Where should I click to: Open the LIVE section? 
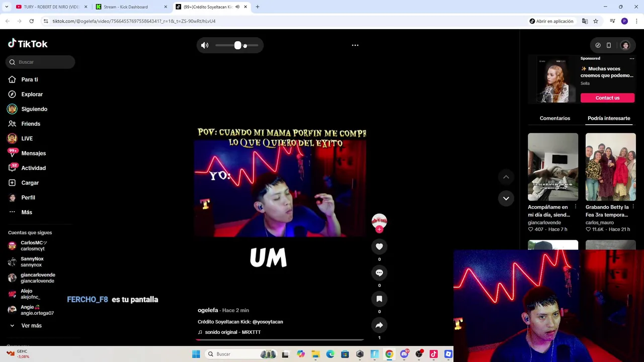point(27,138)
